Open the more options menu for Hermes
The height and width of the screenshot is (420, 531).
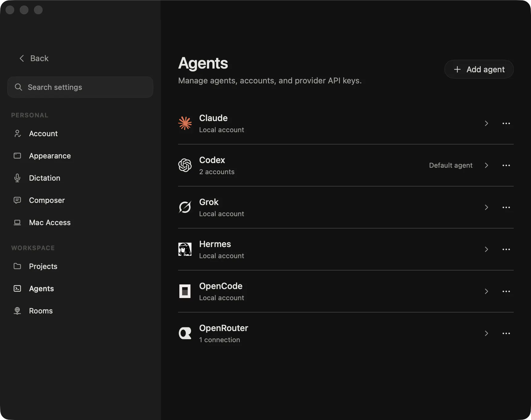(506, 250)
